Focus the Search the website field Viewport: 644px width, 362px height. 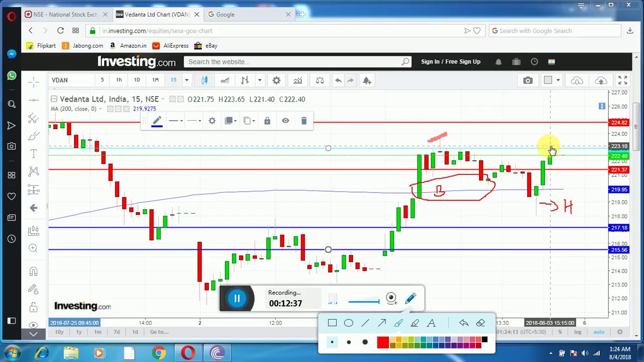297,61
